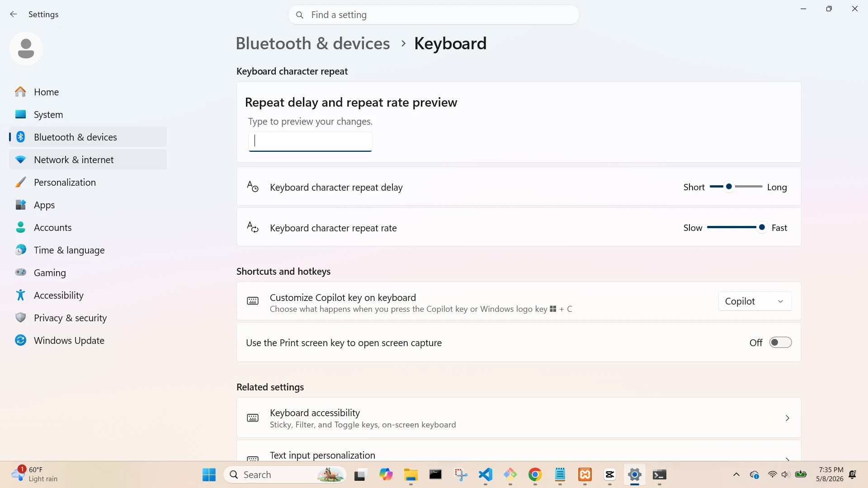Open Visual Studio Code from taskbar
This screenshot has height=488, width=868.
click(486, 474)
